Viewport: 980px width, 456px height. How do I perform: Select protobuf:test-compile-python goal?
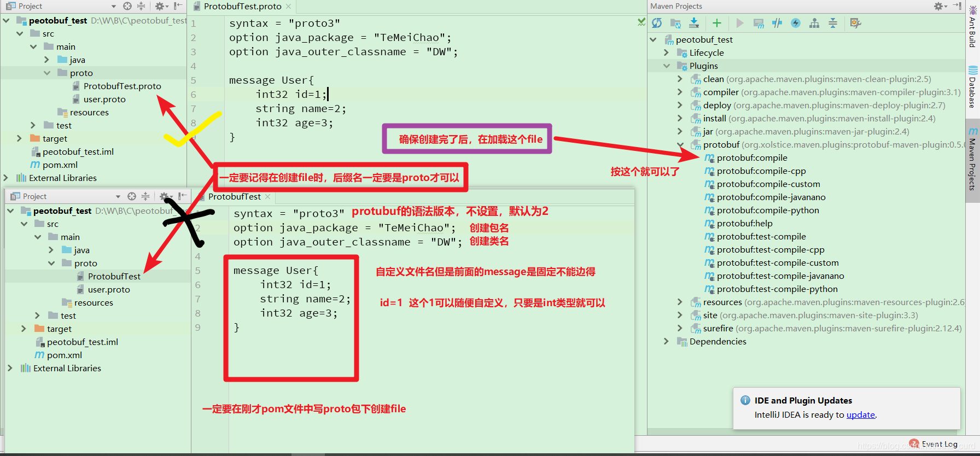point(777,289)
